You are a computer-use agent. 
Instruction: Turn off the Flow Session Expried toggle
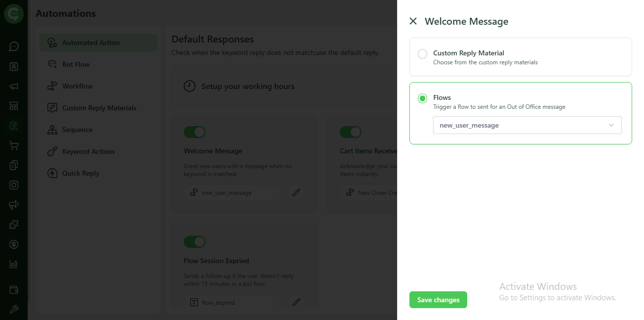coord(194,241)
